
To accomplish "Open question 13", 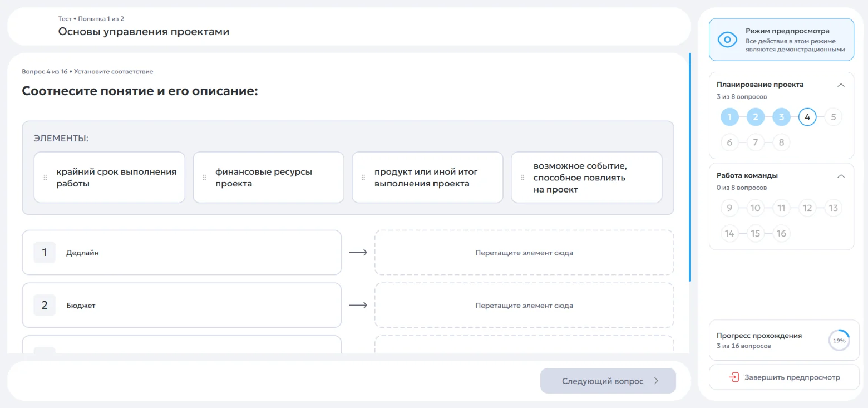I will pos(833,208).
